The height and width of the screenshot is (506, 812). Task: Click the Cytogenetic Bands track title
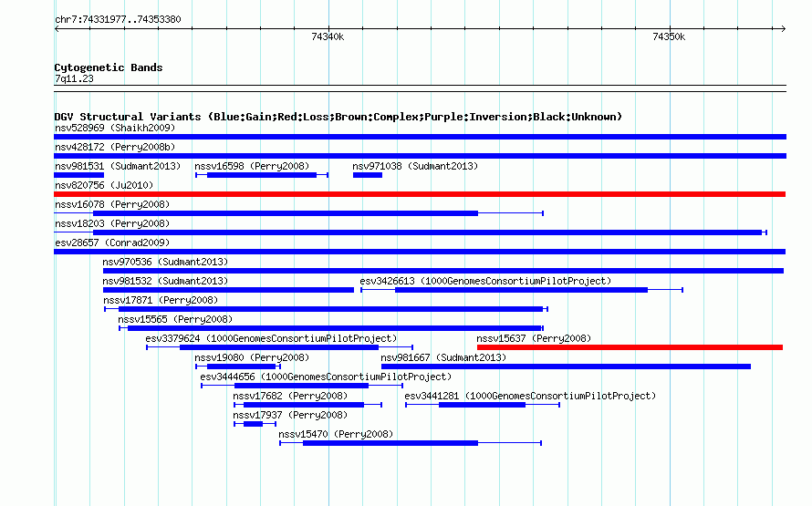tap(109, 67)
